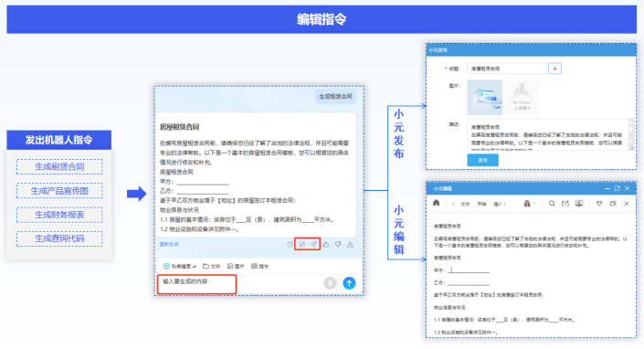Click the 甲方 blank line in editor
644x349 pixels.
[469, 270]
